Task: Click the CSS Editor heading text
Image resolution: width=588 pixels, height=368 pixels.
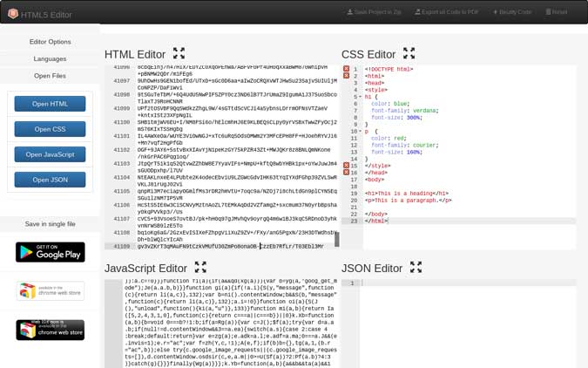Action: coord(368,54)
